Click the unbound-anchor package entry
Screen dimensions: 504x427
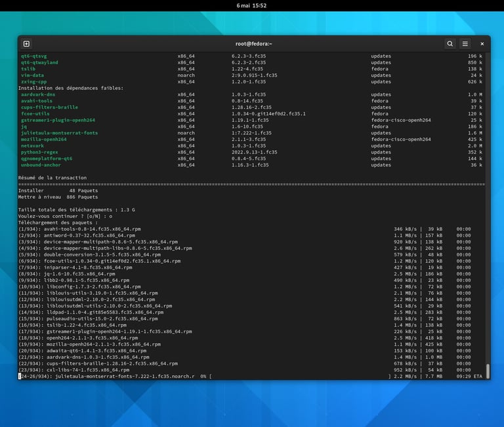click(41, 165)
